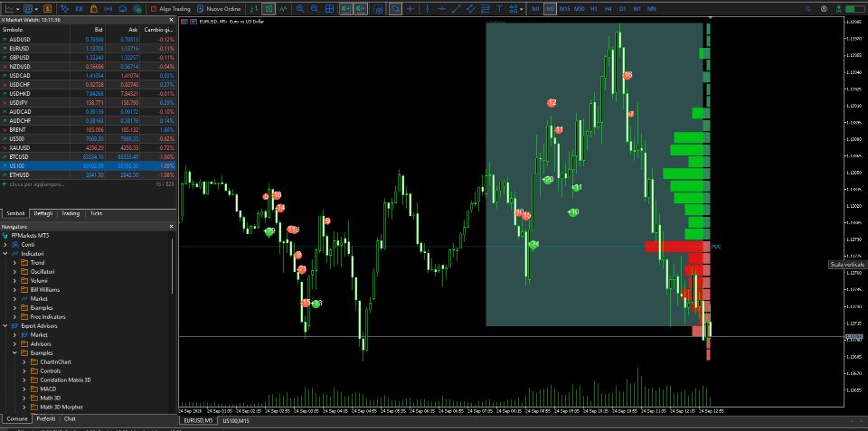This screenshot has height=431, width=868.
Task: Draw a horizontal line on chart
Action: pyautogui.click(x=441, y=9)
